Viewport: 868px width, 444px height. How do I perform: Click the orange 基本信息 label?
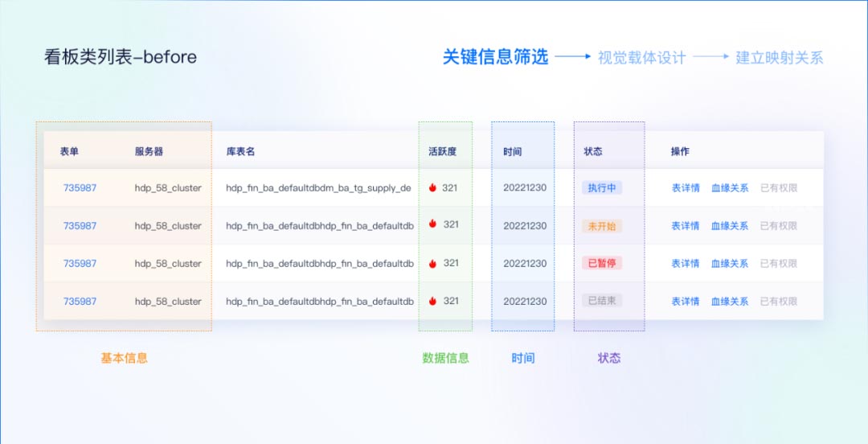(124, 358)
